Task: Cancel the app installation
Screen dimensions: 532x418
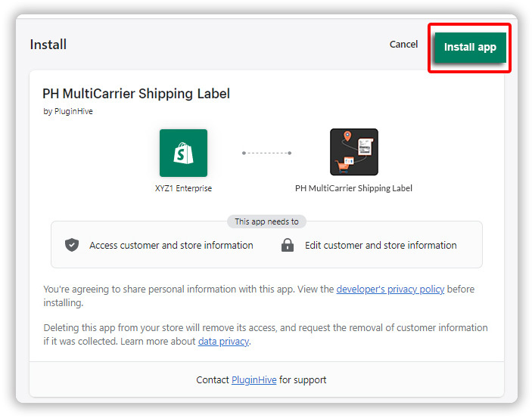Action: pyautogui.click(x=403, y=45)
